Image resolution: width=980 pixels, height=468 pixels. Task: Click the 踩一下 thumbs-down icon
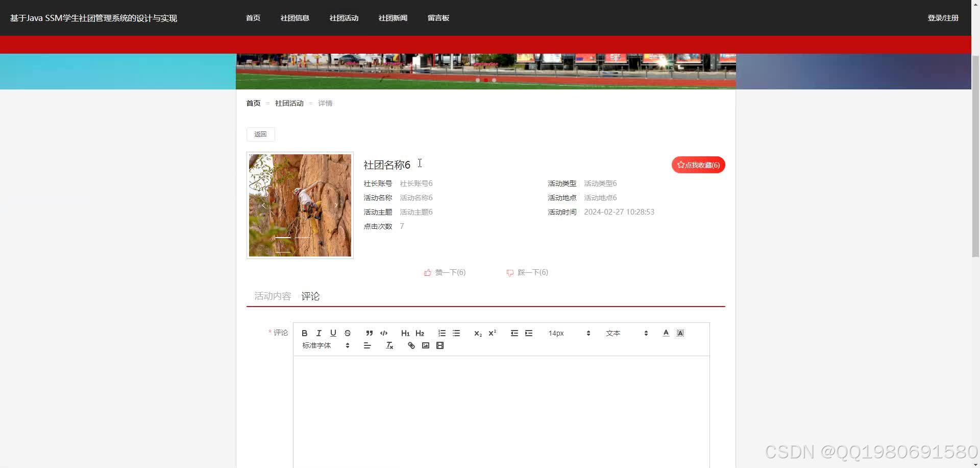510,273
